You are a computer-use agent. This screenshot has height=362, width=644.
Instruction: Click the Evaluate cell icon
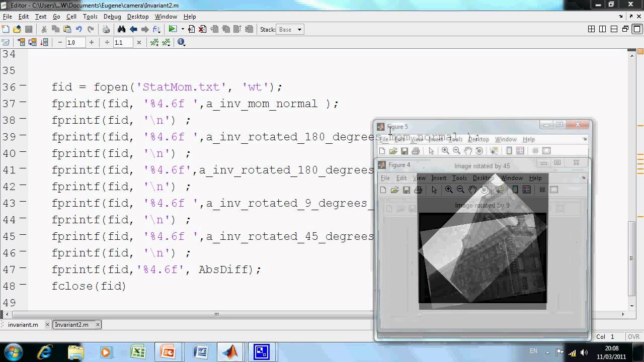[21, 42]
